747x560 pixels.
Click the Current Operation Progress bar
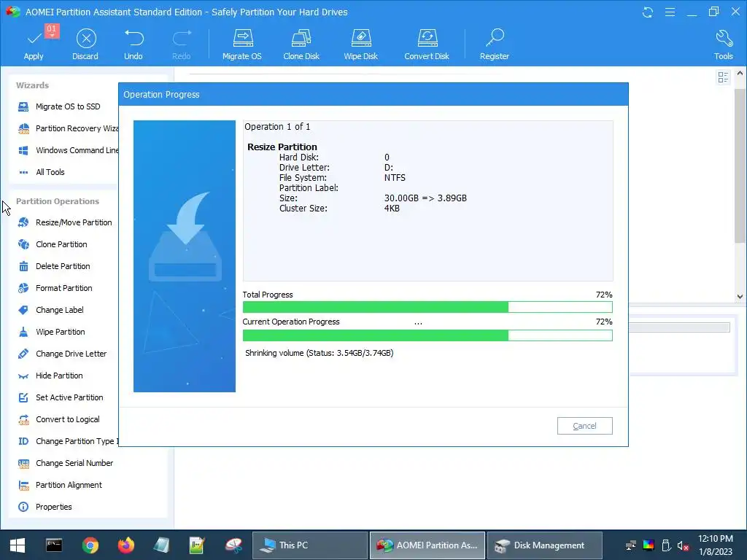click(x=427, y=335)
